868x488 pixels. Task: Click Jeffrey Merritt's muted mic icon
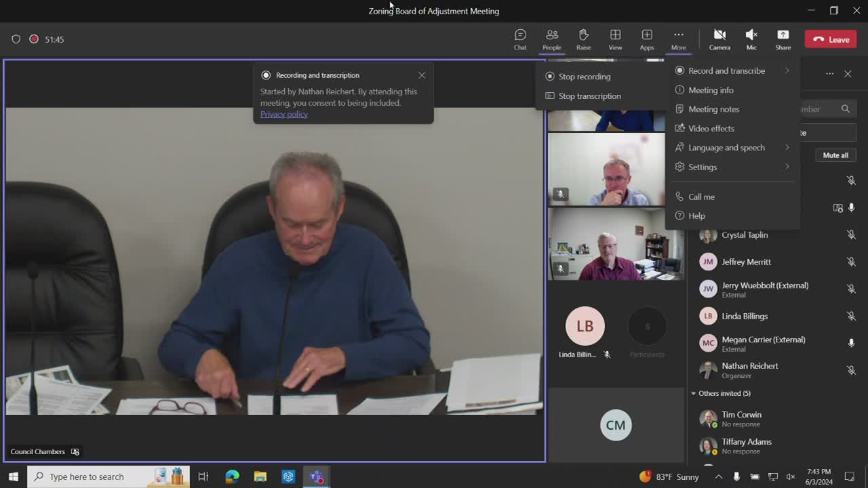click(851, 262)
